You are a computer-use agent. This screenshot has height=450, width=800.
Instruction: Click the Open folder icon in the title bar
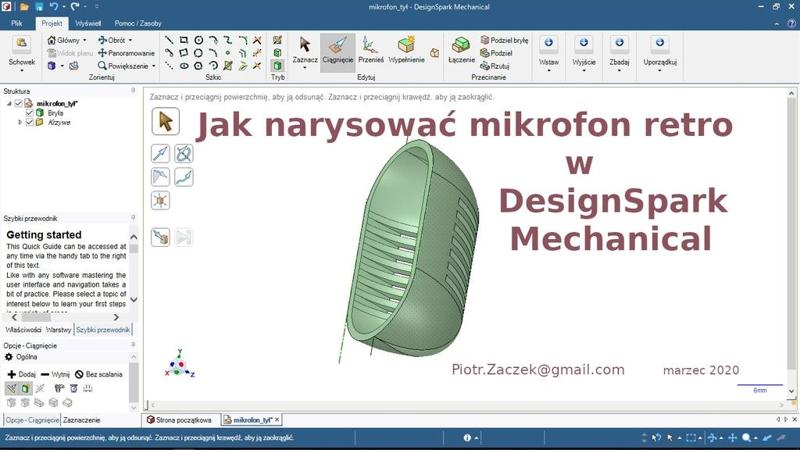(x=23, y=7)
